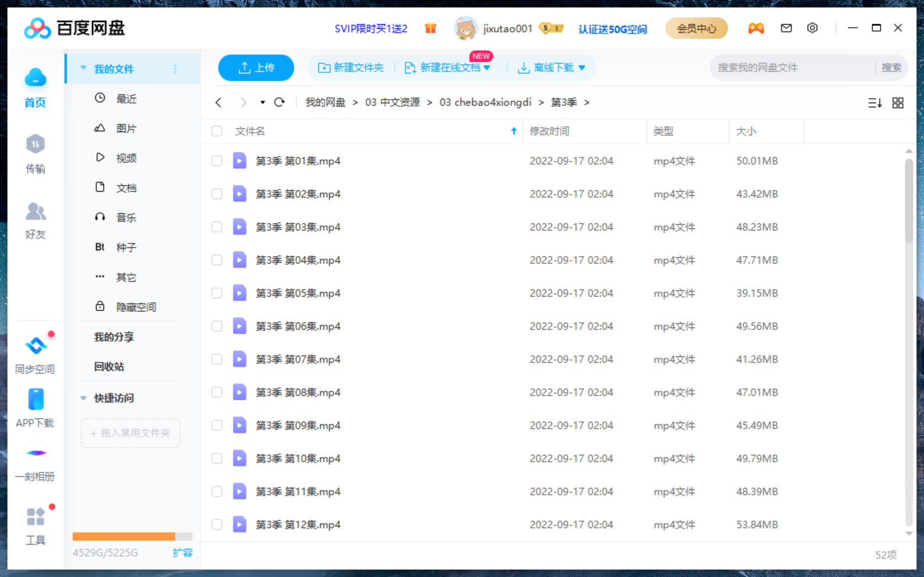924x577 pixels.
Task: Check the box for 第3季 第09集.mp4
Action: (x=217, y=425)
